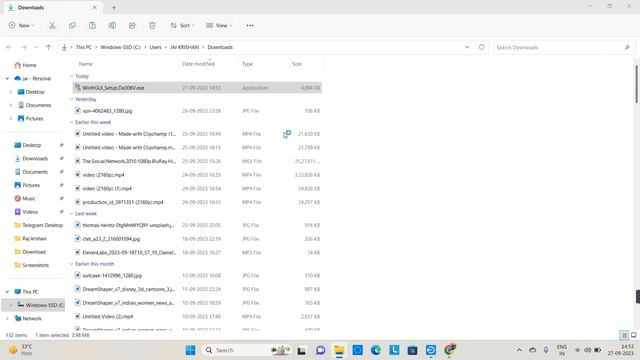
Task: Add a new File Explorer tab
Action: [114, 7]
